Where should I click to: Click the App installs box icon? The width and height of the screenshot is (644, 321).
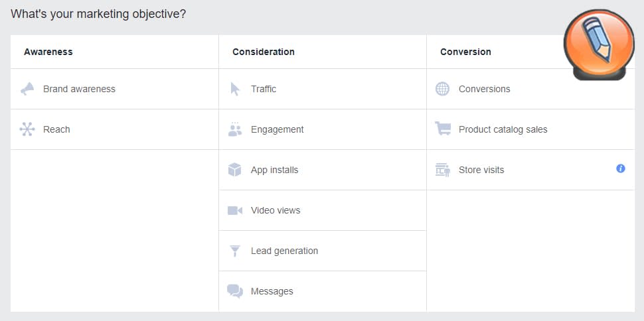coord(235,170)
